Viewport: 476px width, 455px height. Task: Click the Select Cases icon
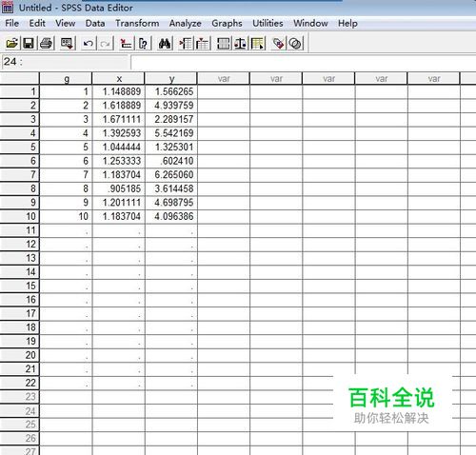coord(257,43)
